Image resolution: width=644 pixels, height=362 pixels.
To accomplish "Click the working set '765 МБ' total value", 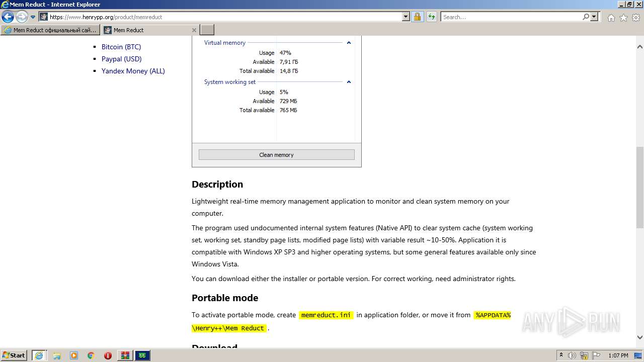I will click(288, 110).
